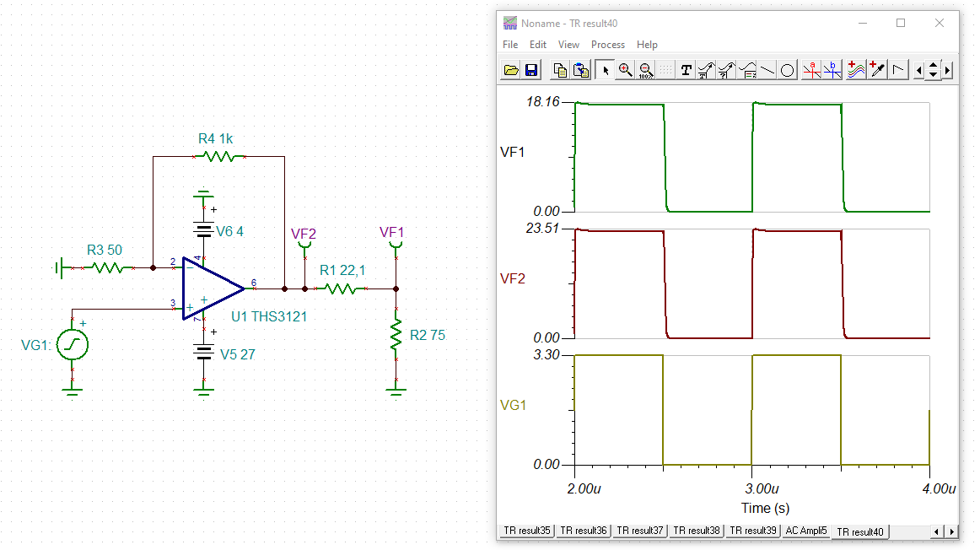Click the auto label curve tool with T
The height and width of the screenshot is (550, 980).
point(706,70)
